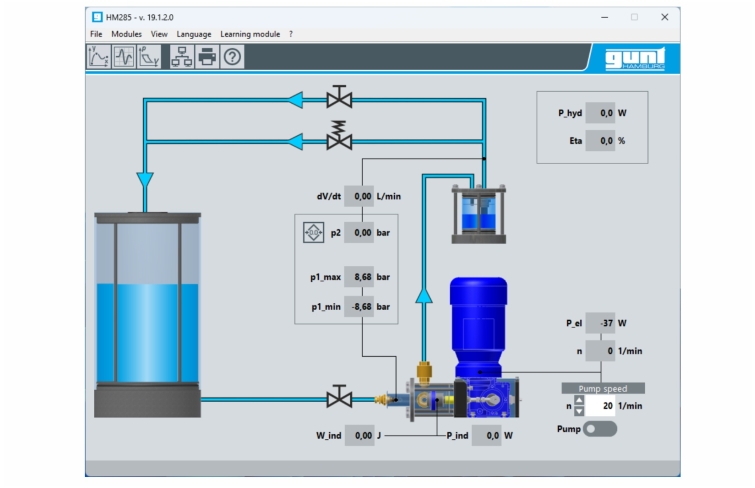Decrease pump speed with down arrow
755x488 pixels.
[578, 412]
